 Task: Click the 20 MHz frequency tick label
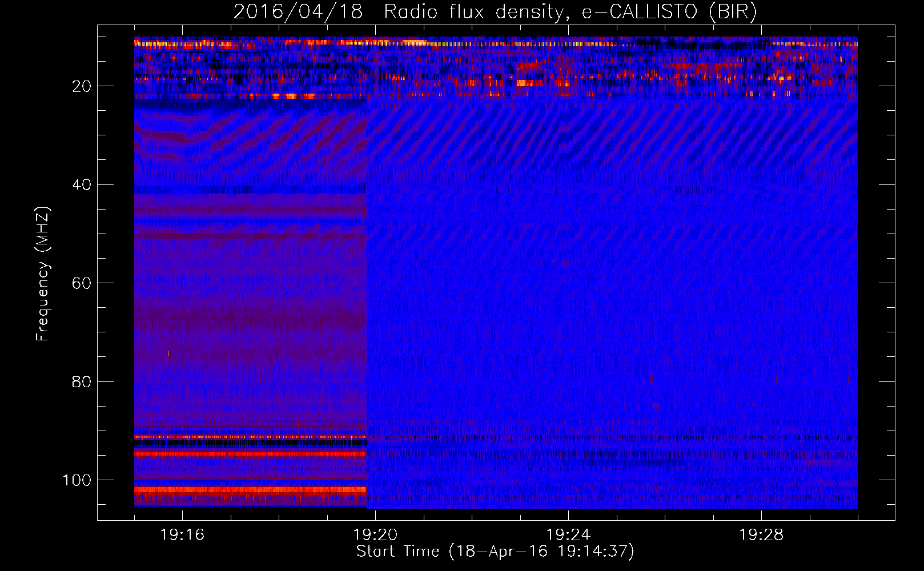point(82,86)
